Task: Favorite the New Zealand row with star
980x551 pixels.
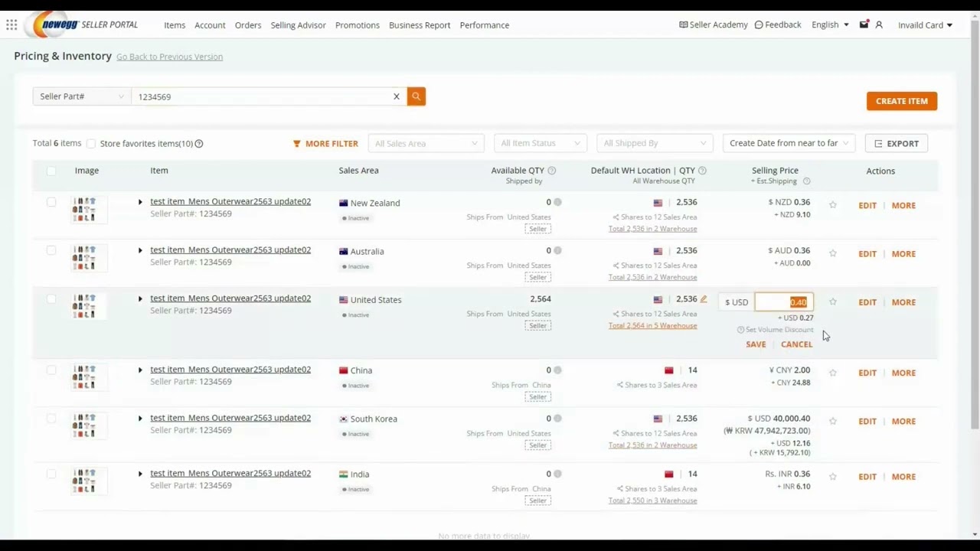Action: (x=833, y=205)
